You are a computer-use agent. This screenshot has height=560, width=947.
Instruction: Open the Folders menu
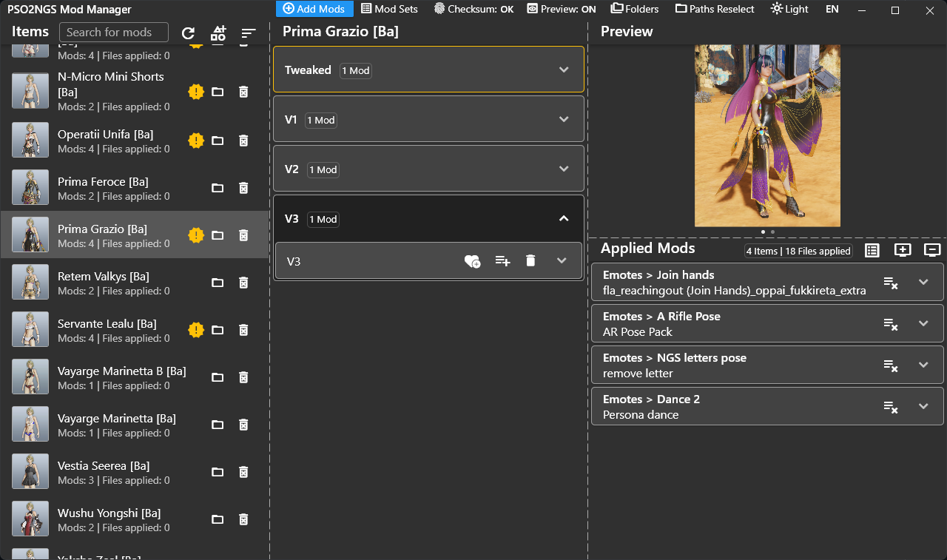[x=635, y=9]
